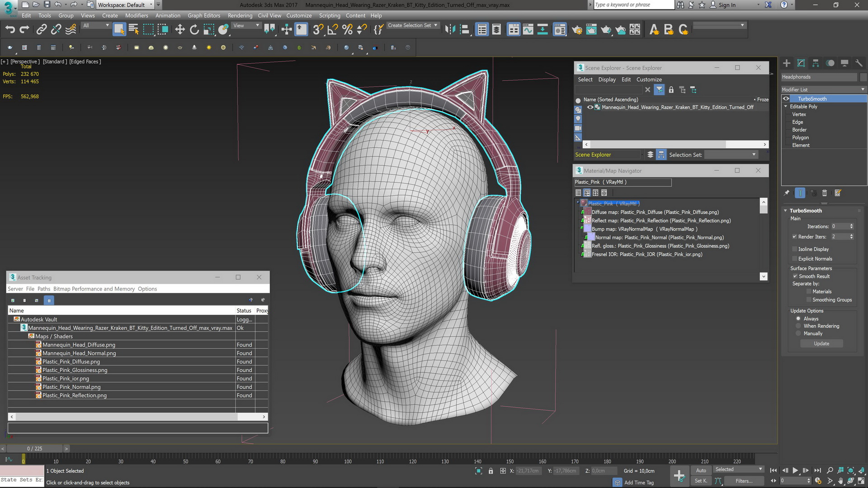
Task: Activate the Select and Rotate tool
Action: (194, 30)
